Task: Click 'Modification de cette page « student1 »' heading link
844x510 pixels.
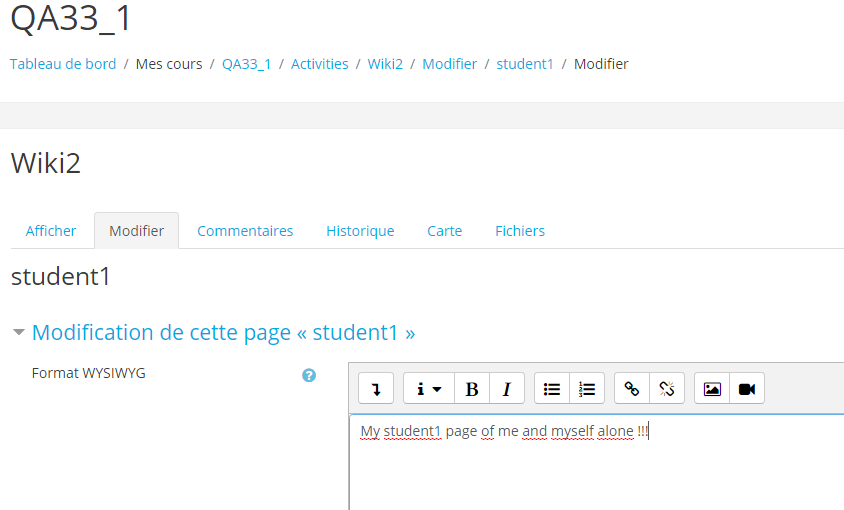Action: point(223,333)
